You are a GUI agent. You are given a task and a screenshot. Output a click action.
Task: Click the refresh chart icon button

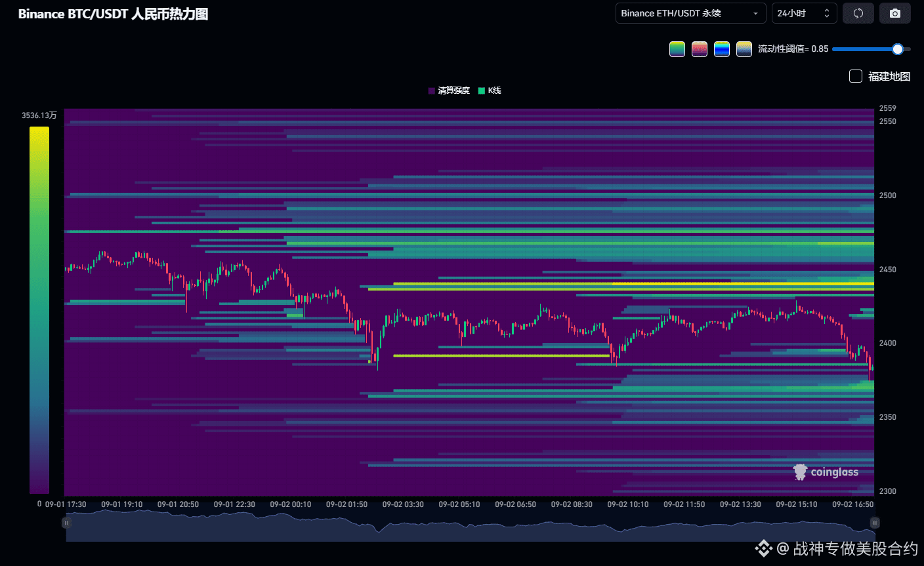tap(858, 13)
